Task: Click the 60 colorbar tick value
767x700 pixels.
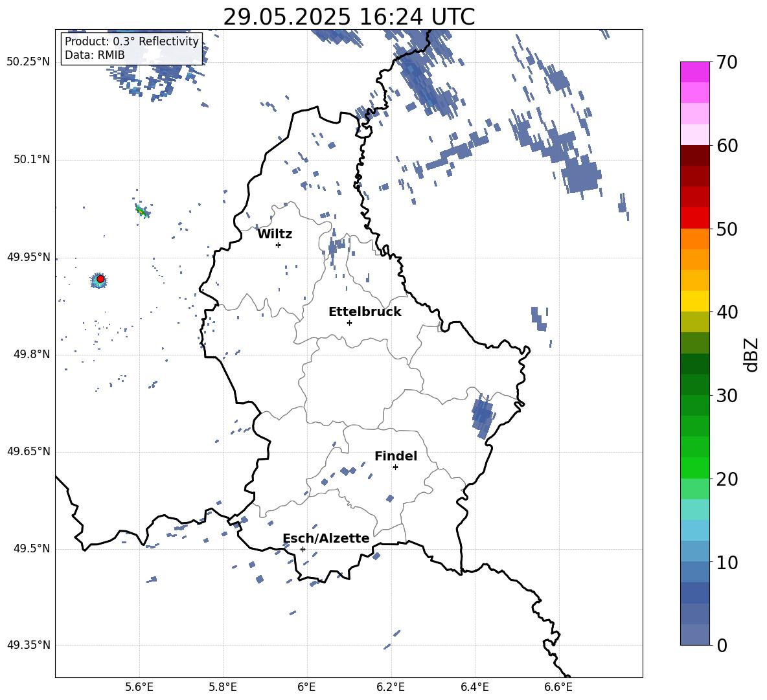Action: (x=727, y=146)
